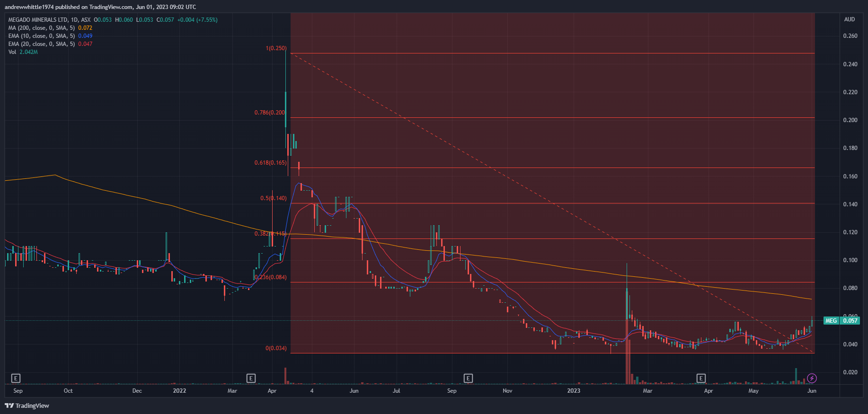Click the 0.786(0.200) Fibonacci level label
The width and height of the screenshot is (868, 414).
[270, 113]
